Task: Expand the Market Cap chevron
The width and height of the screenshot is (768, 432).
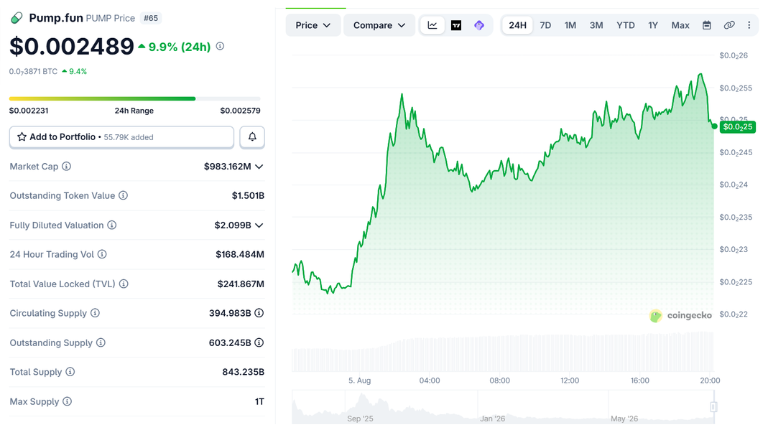Action: pos(260,167)
